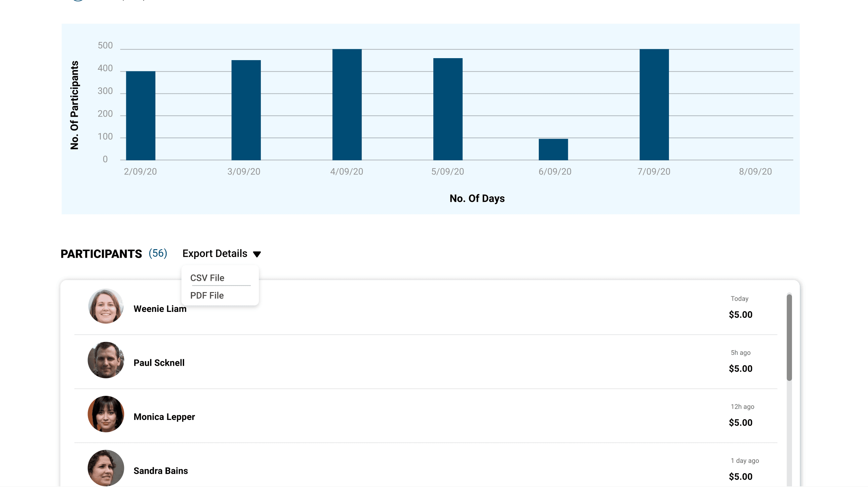Open Sandra Bains's avatar photo

point(106,468)
